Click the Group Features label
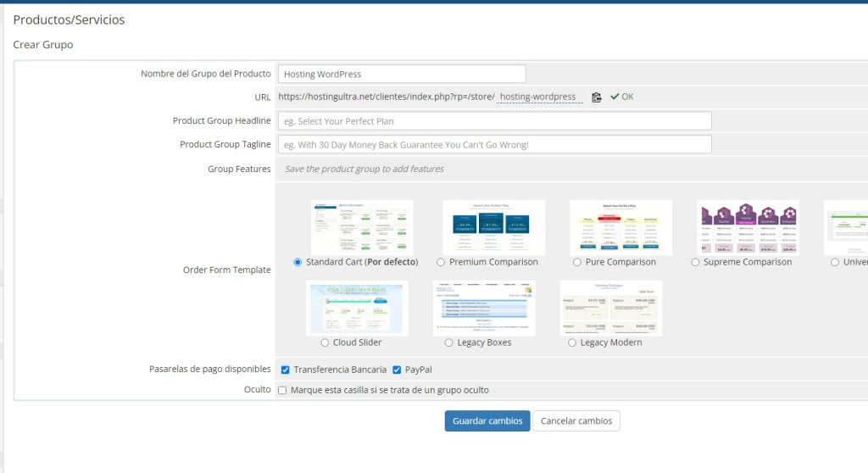This screenshot has width=868, height=473. [239, 169]
